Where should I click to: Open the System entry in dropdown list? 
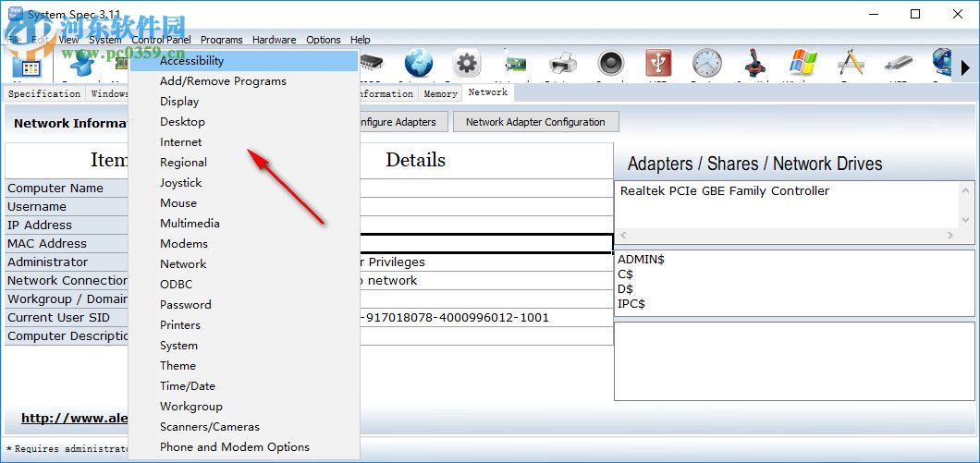[x=244, y=346]
